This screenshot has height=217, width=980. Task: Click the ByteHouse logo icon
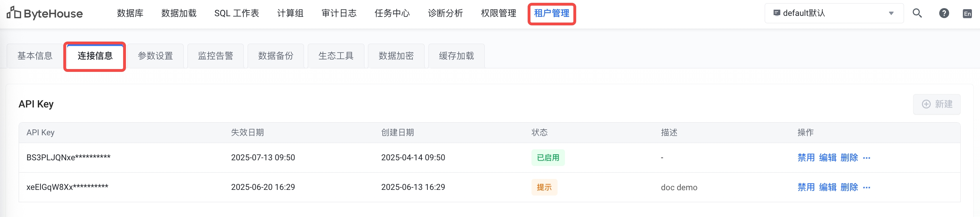point(14,13)
